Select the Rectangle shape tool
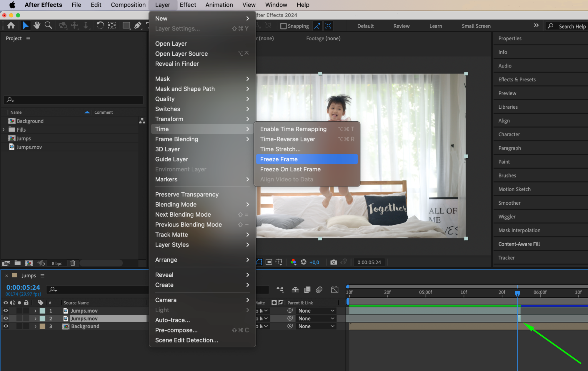The image size is (588, 371). [x=126, y=26]
